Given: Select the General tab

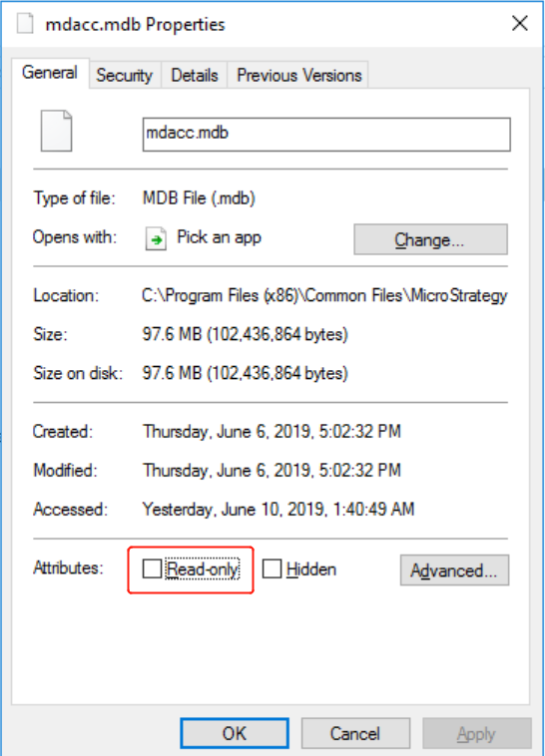Looking at the screenshot, I should 50,73.
